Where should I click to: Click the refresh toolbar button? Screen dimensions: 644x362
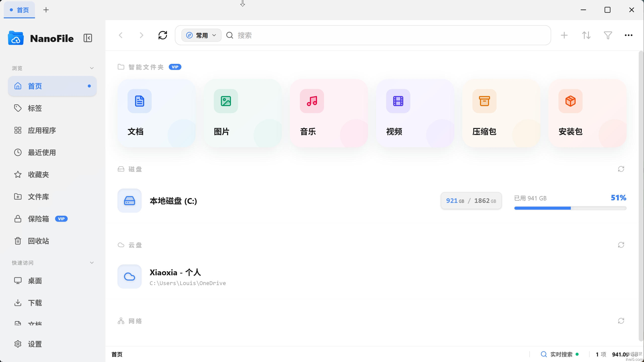[x=163, y=35]
